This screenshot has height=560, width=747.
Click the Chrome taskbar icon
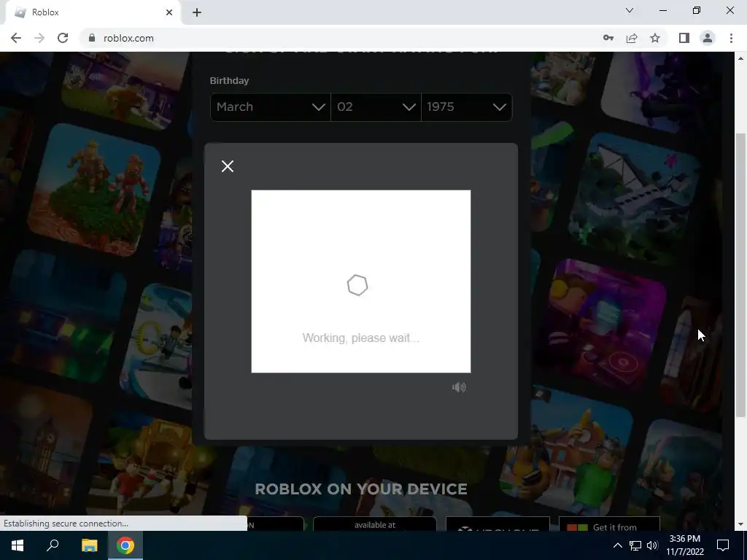[x=125, y=545]
